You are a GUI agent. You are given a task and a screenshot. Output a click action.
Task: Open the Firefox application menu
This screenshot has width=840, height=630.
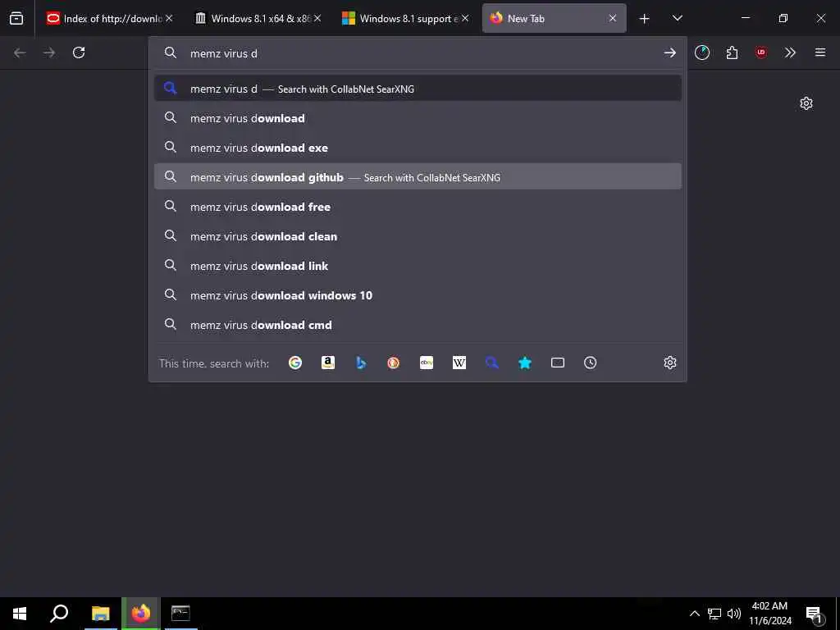point(820,52)
